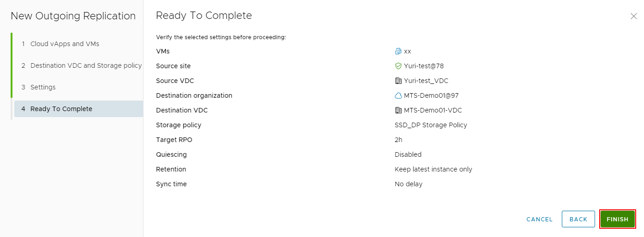The width and height of the screenshot is (644, 237).
Task: Click the MTS-Demo01-VDC destination name
Action: (433, 110)
